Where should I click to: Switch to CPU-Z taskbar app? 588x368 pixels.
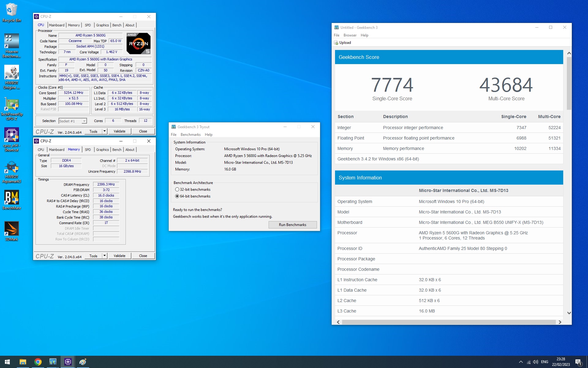coord(68,362)
